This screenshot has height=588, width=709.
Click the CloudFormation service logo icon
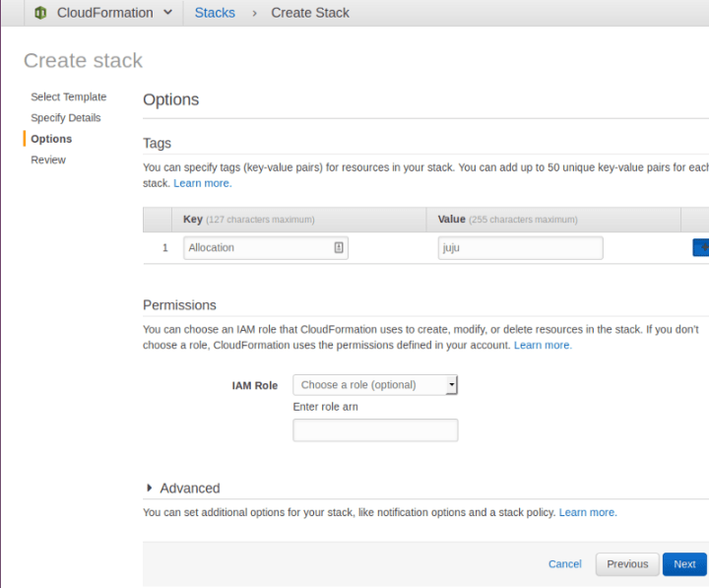click(x=40, y=13)
